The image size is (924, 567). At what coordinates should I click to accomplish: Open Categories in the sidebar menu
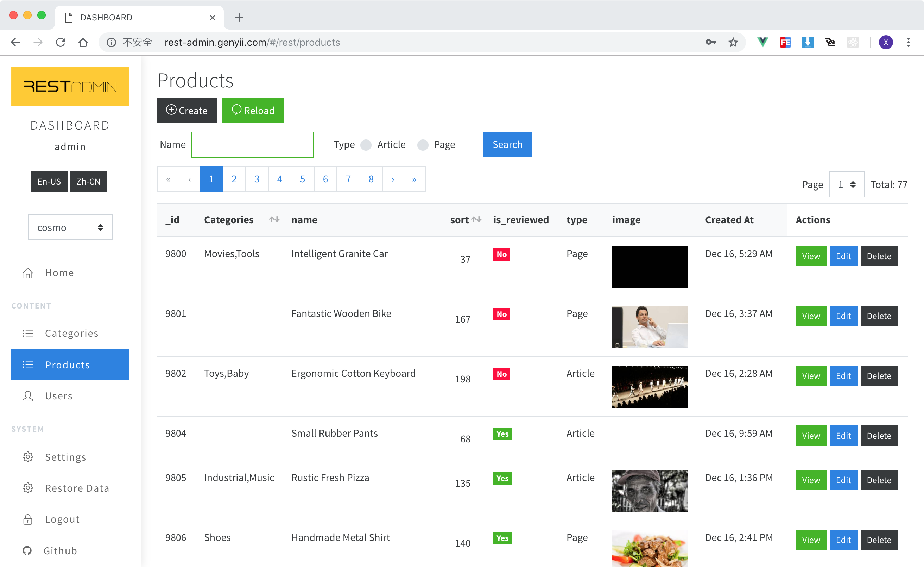71,333
